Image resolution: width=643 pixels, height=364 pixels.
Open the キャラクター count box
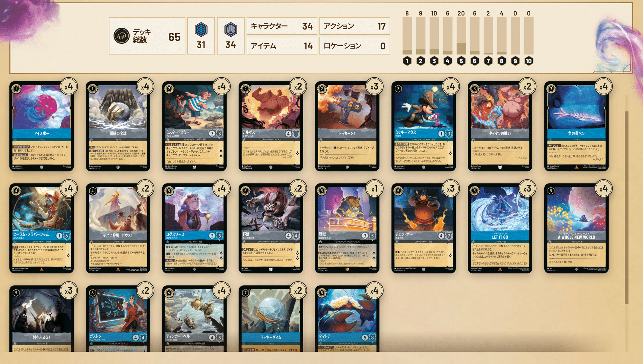[282, 26]
